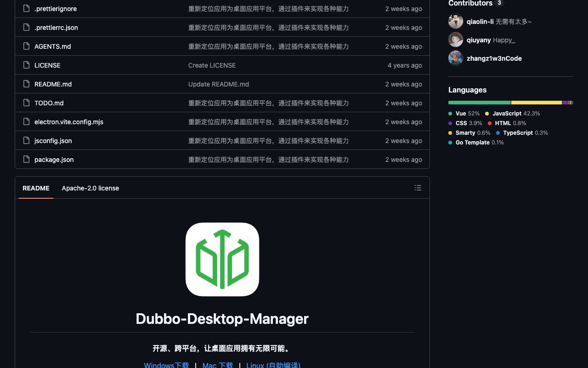
Task: Open the commit message in the package.json row
Action: click(268, 160)
